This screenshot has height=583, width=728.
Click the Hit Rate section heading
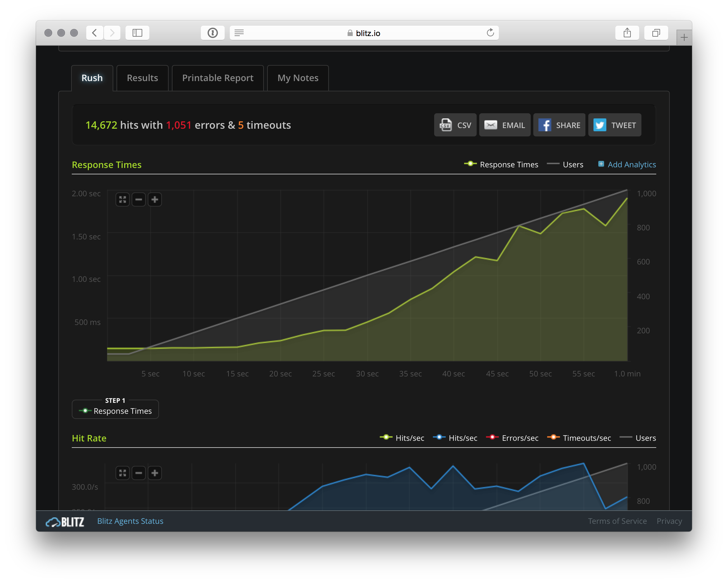(x=89, y=438)
